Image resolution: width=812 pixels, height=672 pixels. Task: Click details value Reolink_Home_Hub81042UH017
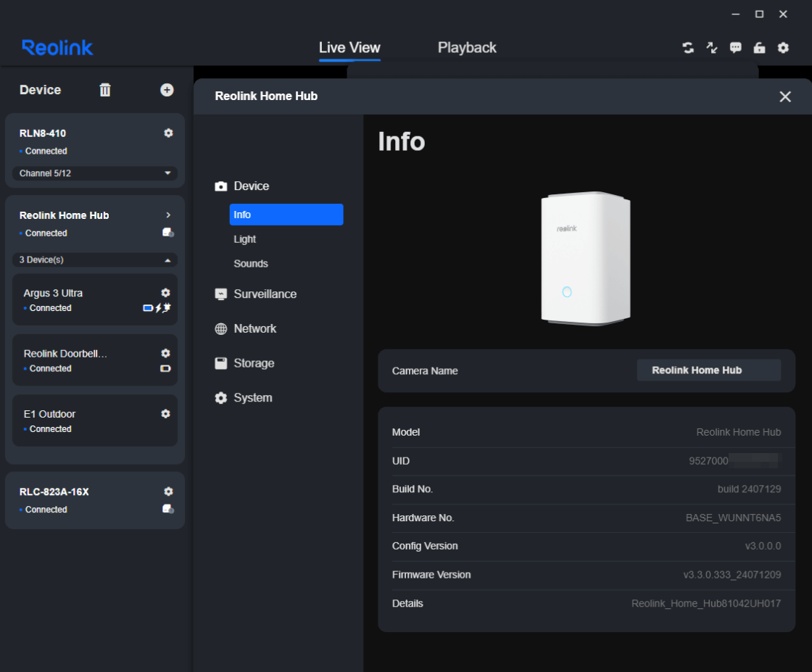click(x=706, y=604)
